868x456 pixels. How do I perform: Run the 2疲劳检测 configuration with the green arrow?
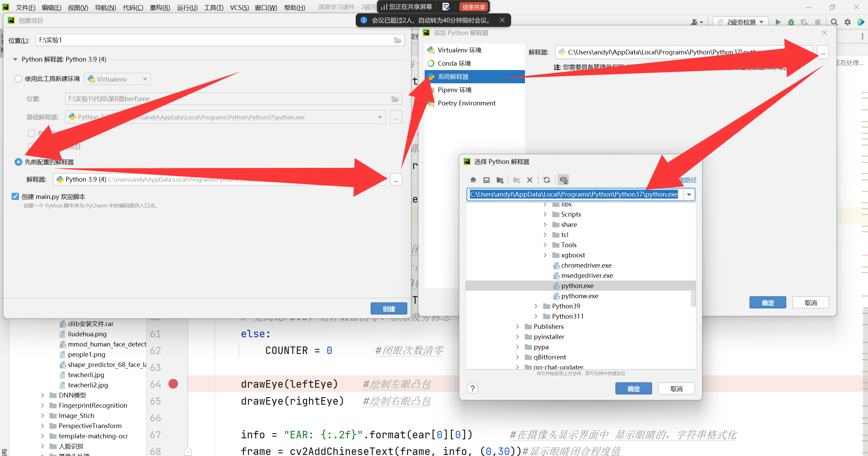click(778, 22)
